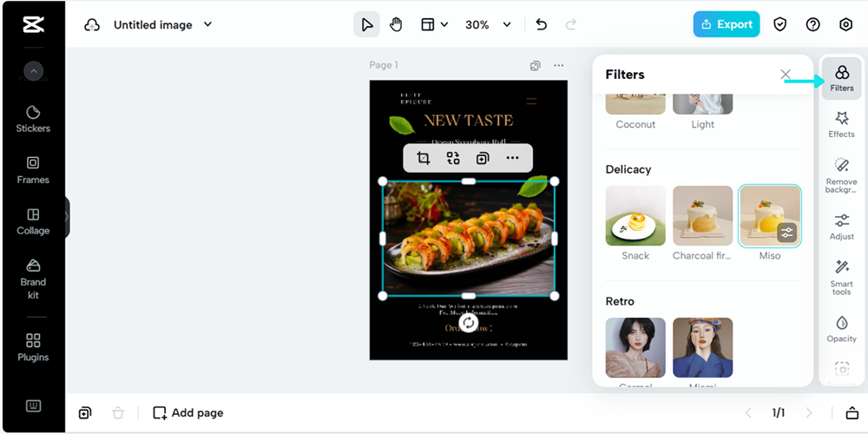The image size is (868, 434).
Task: Go to the previous page arrow
Action: click(748, 413)
